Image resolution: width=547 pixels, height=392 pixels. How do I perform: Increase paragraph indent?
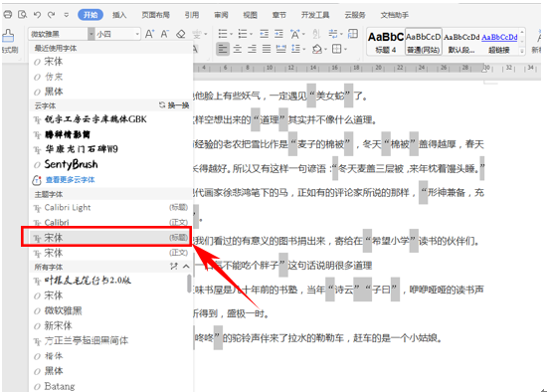(278, 34)
